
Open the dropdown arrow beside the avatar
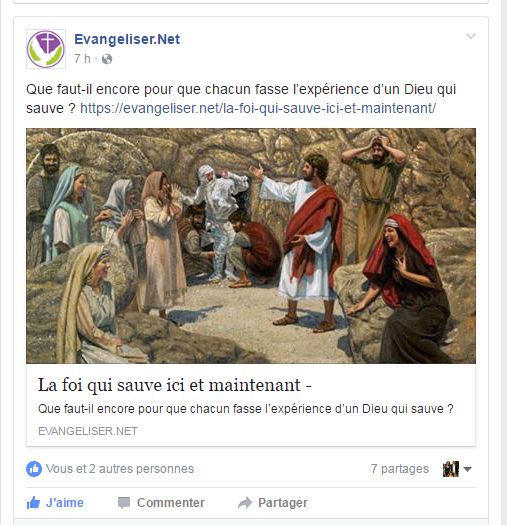point(467,469)
